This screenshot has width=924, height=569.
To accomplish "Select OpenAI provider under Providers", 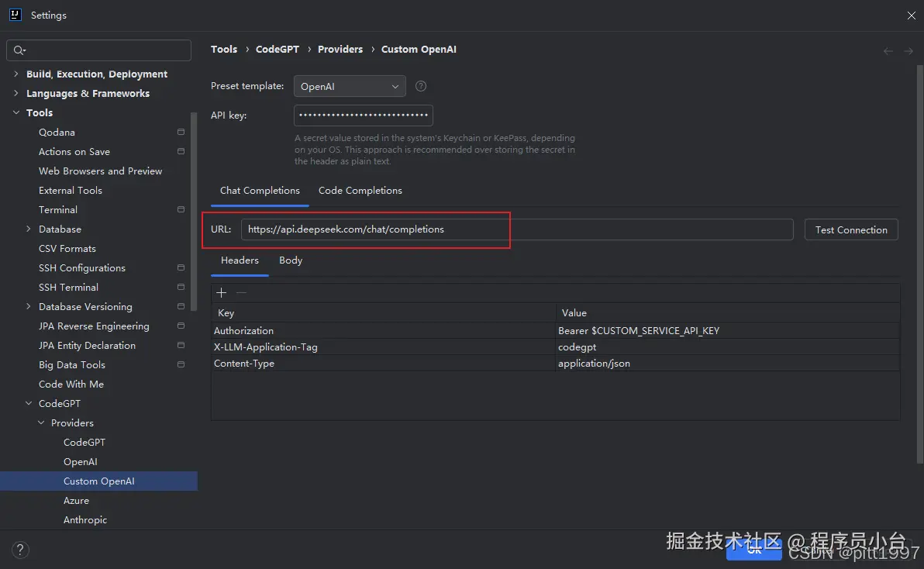I will tap(80, 462).
